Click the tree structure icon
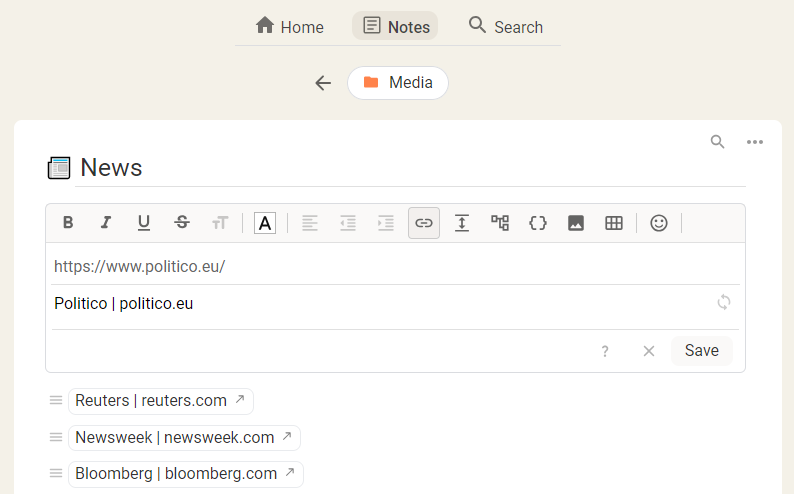794x494 pixels. click(x=500, y=223)
